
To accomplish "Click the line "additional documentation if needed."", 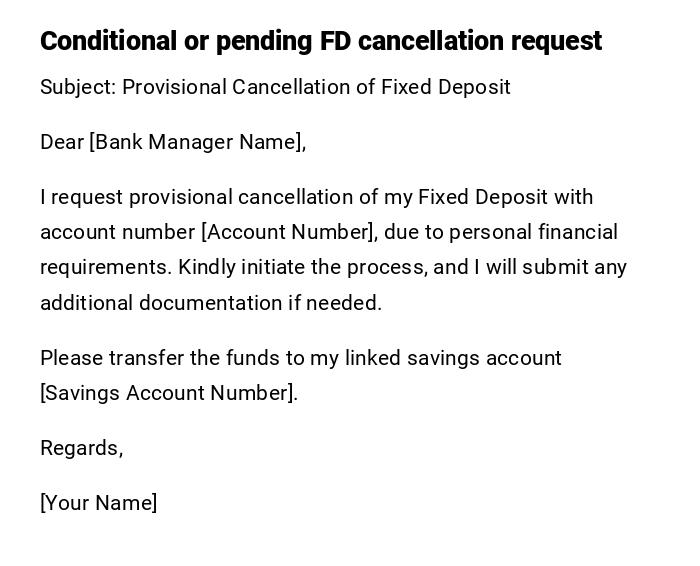I will (210, 303).
